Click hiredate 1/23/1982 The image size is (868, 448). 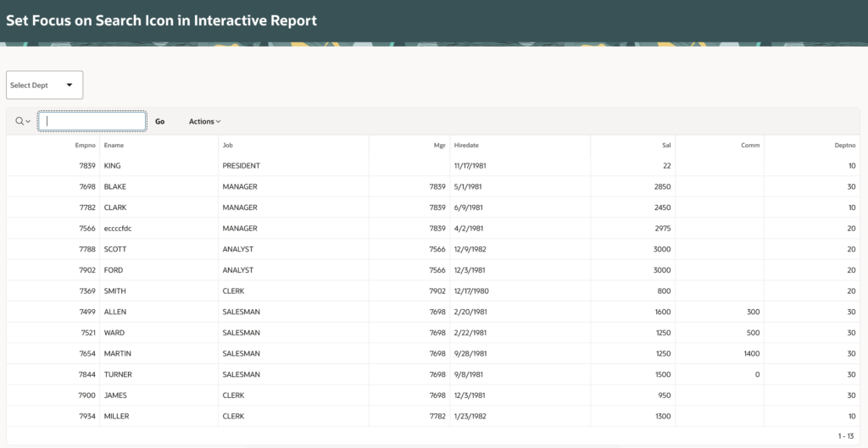(470, 417)
